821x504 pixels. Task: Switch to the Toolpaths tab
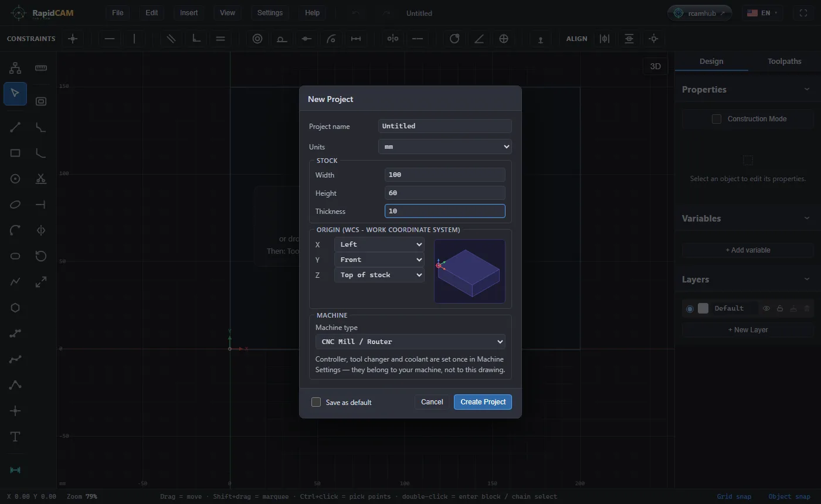(785, 61)
